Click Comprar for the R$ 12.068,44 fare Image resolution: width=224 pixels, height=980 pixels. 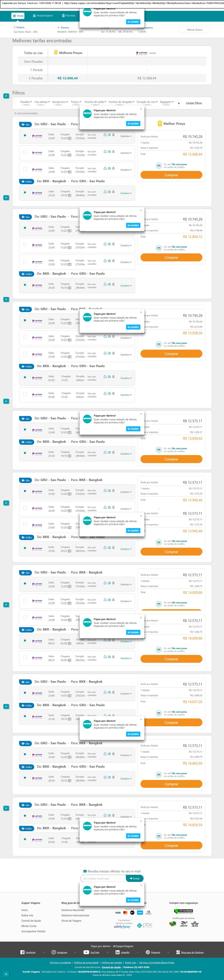click(x=171, y=175)
